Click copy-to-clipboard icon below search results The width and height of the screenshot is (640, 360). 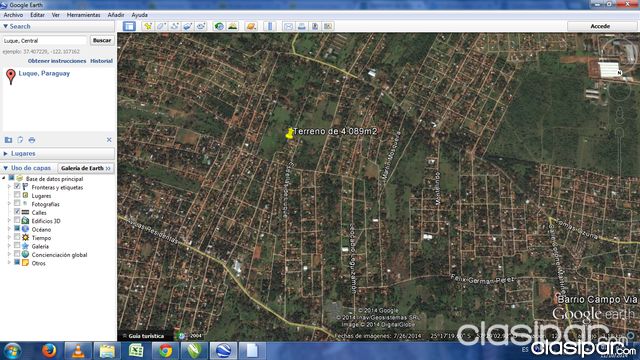click(x=20, y=140)
